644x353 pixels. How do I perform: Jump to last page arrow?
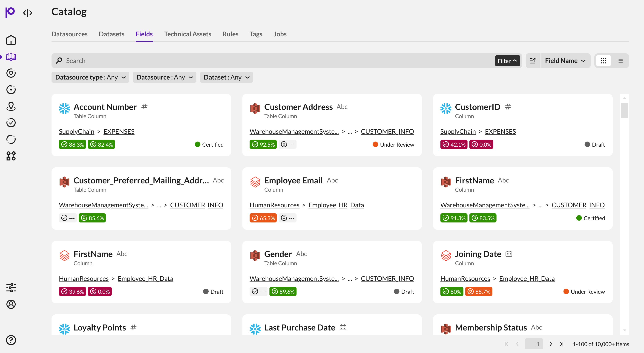pos(561,344)
